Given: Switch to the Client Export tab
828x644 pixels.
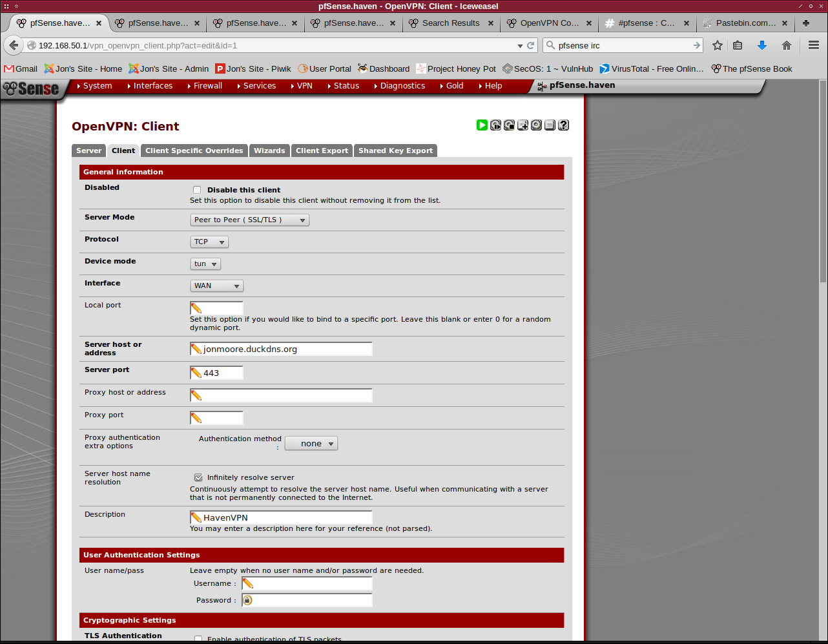Looking at the screenshot, I should click(x=322, y=151).
